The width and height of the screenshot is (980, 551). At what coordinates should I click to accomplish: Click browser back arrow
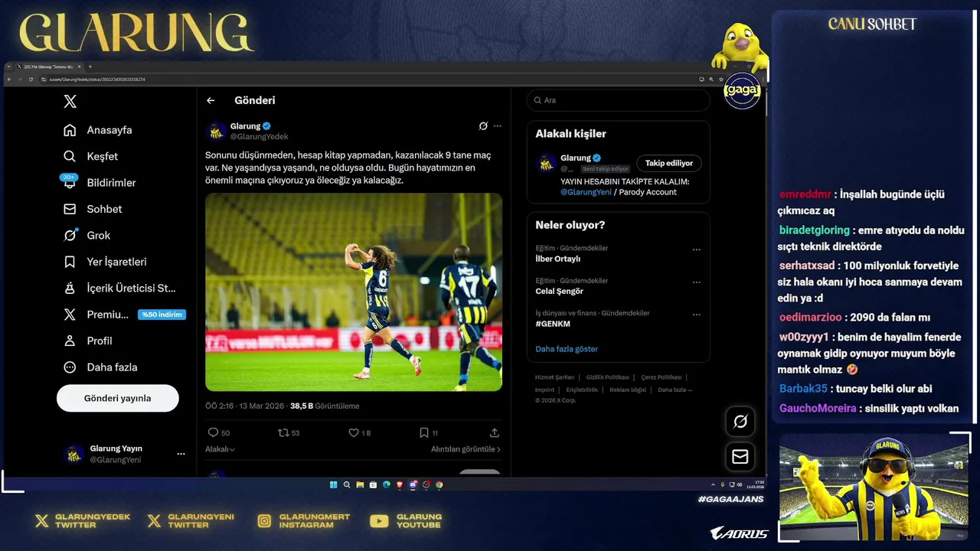click(9, 79)
